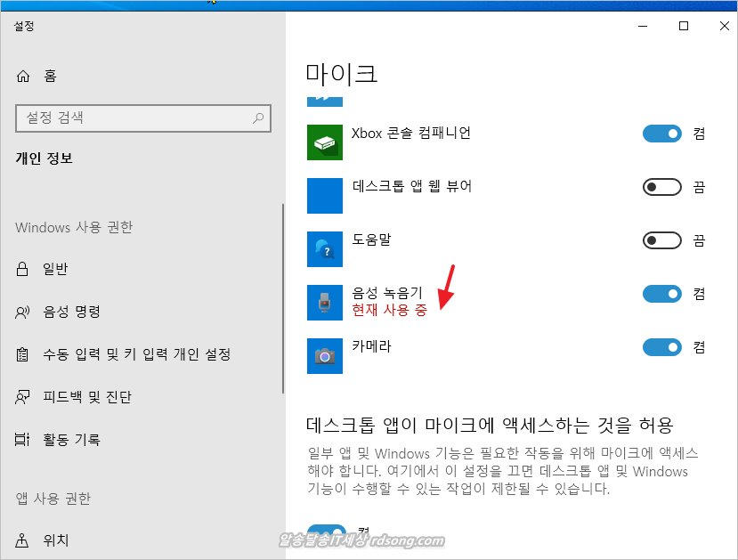Open 수동 입력 및 키 입력 개인 설정
Image resolution: width=738 pixels, height=560 pixels.
coord(136,354)
